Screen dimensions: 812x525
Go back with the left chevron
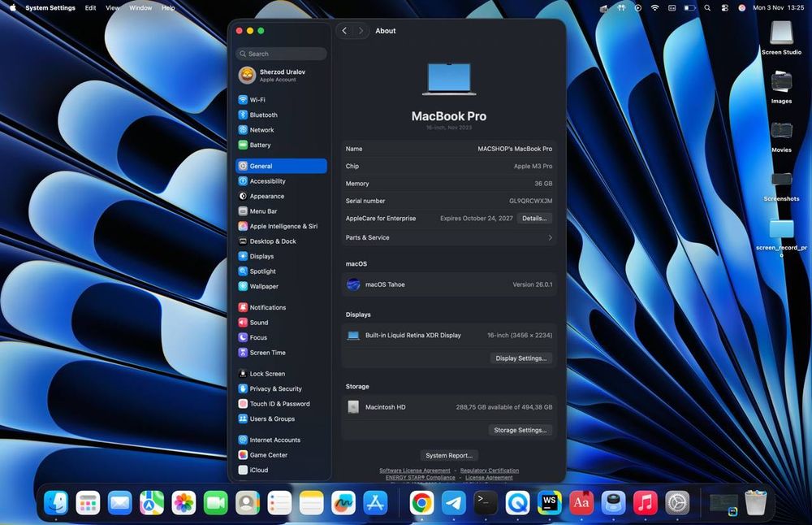tap(344, 31)
